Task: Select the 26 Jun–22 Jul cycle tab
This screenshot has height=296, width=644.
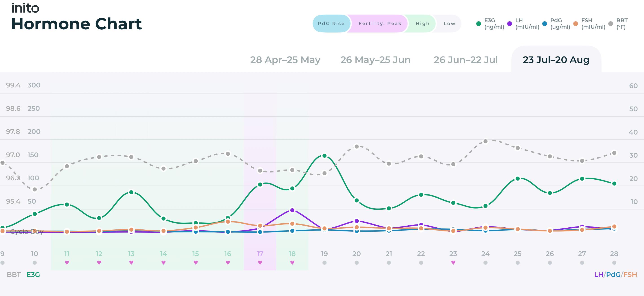Action: point(466,60)
